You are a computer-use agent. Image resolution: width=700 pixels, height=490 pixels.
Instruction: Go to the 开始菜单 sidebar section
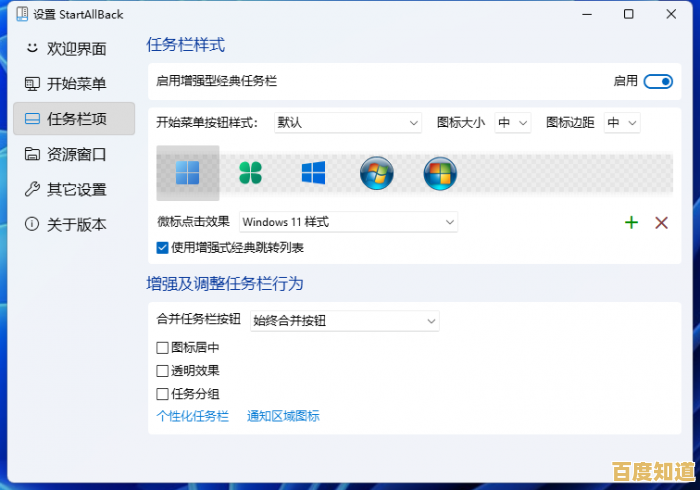tap(75, 84)
